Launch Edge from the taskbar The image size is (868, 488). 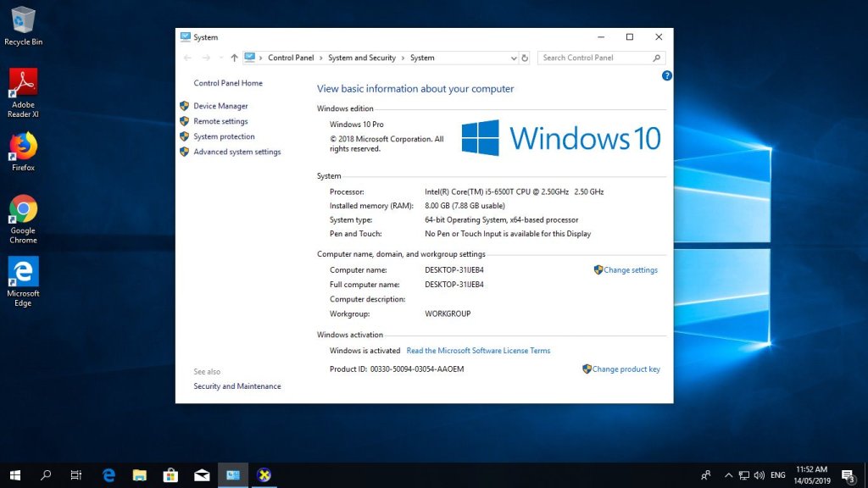pyautogui.click(x=109, y=475)
